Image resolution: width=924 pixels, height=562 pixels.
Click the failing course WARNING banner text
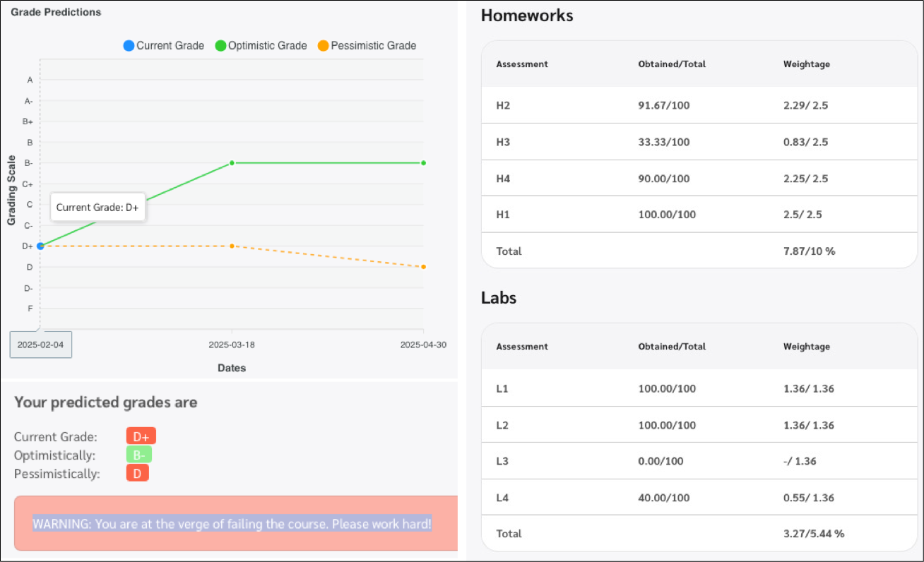click(232, 524)
